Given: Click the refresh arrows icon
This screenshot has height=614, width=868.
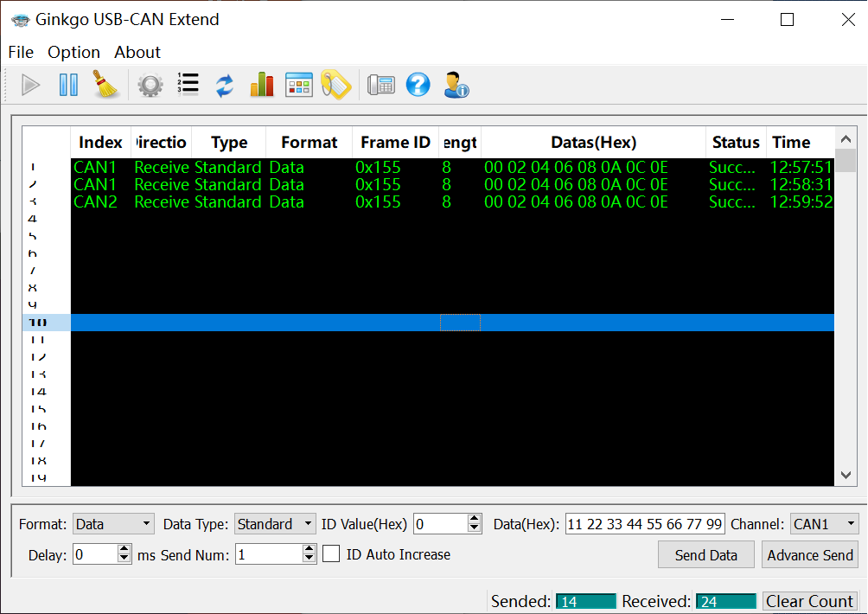Looking at the screenshot, I should click(223, 84).
